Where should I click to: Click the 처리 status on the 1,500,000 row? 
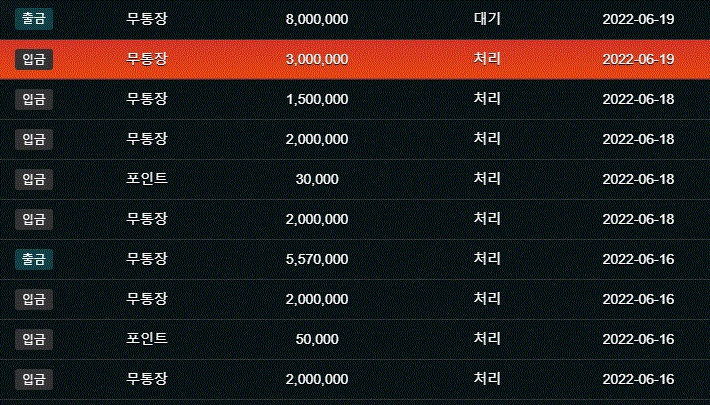[487, 99]
